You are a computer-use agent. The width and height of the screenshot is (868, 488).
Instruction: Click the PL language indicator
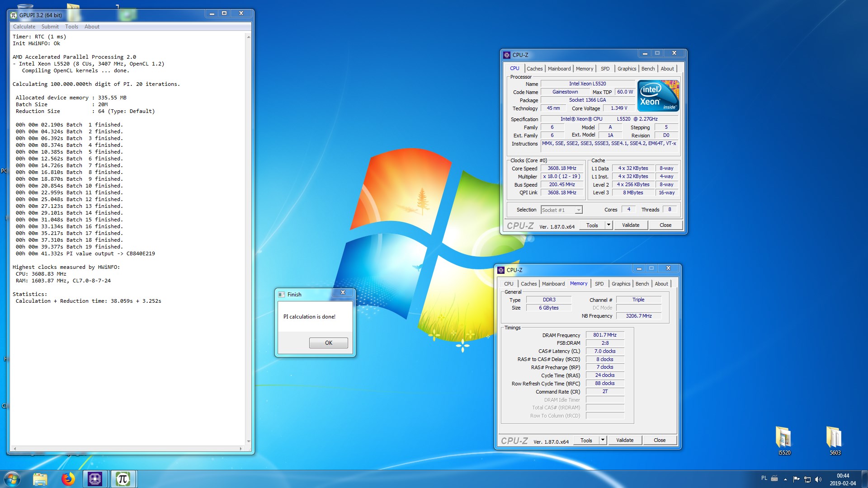click(x=764, y=478)
